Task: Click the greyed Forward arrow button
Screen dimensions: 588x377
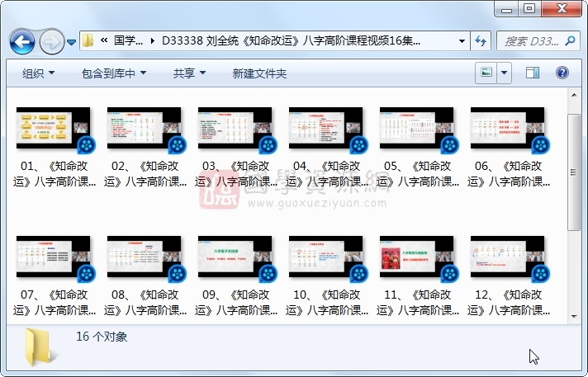Action: tap(52, 41)
